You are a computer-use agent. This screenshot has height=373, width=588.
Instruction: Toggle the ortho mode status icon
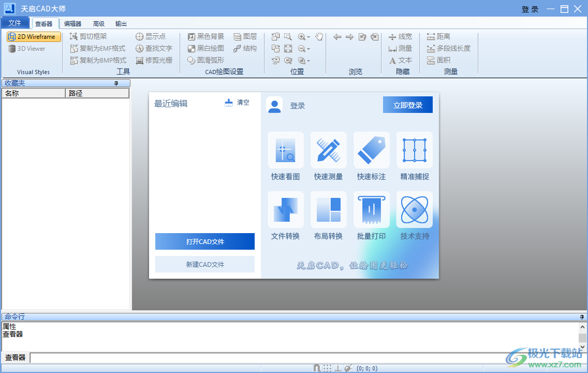[x=338, y=368]
